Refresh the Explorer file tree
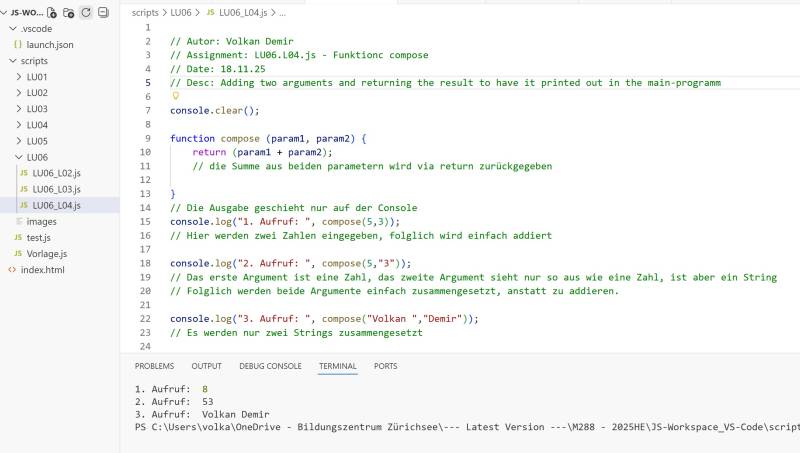 click(86, 13)
